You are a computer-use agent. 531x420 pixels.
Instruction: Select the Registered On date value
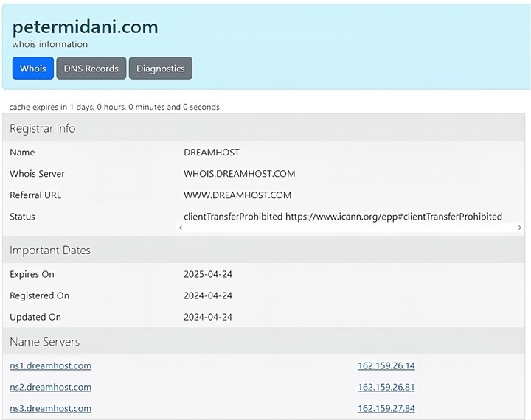click(208, 295)
